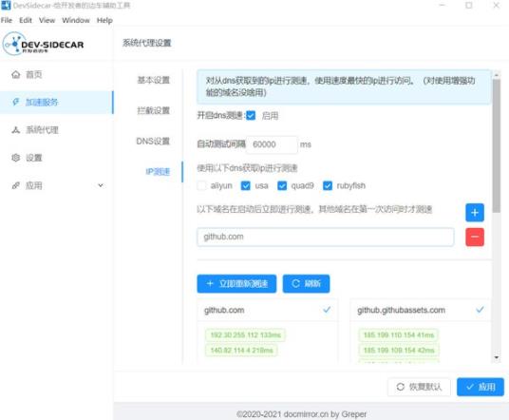Viewport: 509px width, 420px height.
Task: Click the checkmark on github.githubassets.com card
Action: coord(480,310)
